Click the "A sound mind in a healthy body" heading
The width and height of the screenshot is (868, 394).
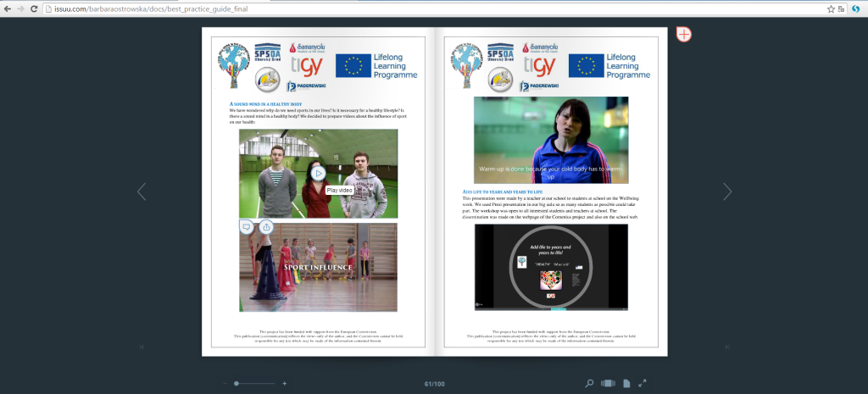point(265,104)
